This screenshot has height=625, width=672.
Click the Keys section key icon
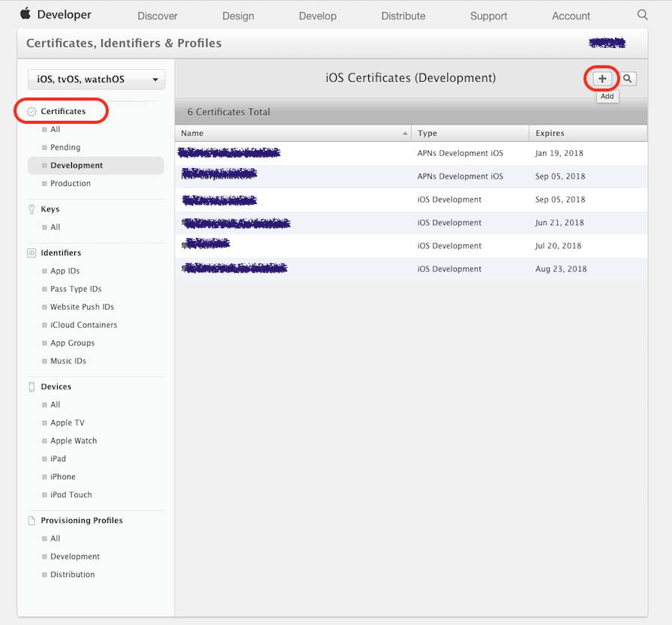click(x=31, y=209)
